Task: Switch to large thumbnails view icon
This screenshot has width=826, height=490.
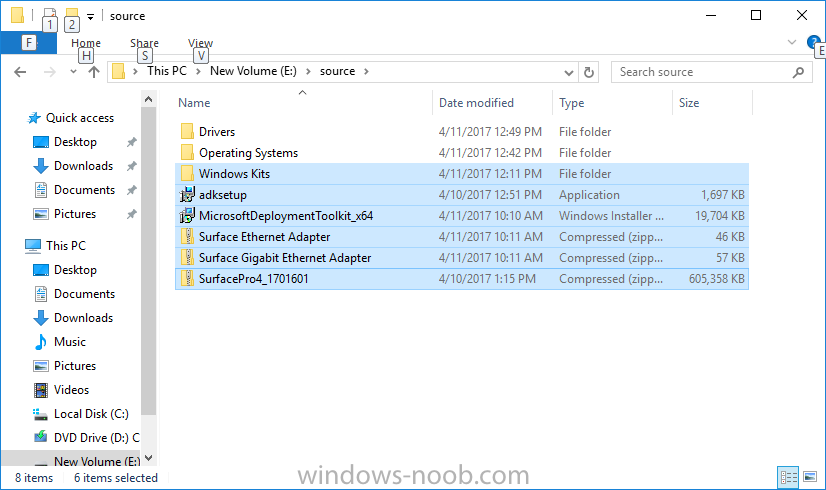Action: point(810,477)
